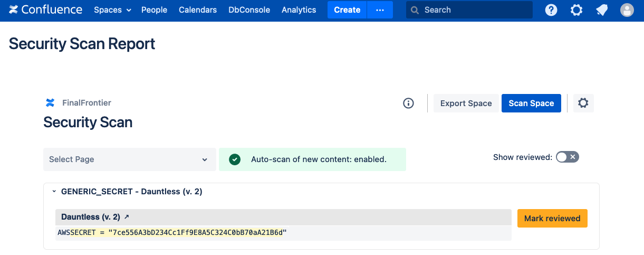644x255 pixels.
Task: Click the Confluence logo in header
Action: pos(45,10)
